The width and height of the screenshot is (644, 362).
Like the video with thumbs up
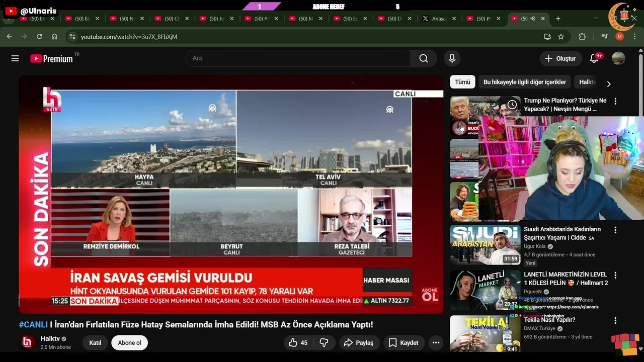point(298,343)
